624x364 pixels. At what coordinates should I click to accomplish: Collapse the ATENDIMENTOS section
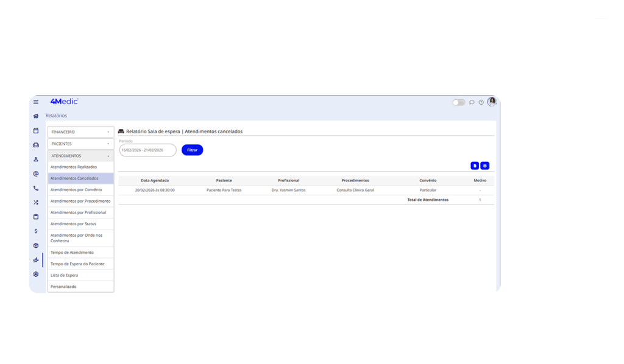[x=80, y=156]
